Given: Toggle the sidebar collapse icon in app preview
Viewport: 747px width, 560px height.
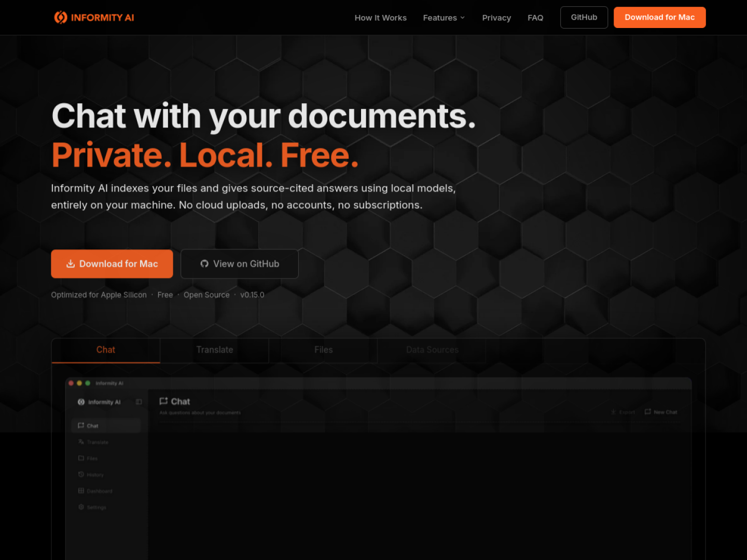Looking at the screenshot, I should point(139,402).
